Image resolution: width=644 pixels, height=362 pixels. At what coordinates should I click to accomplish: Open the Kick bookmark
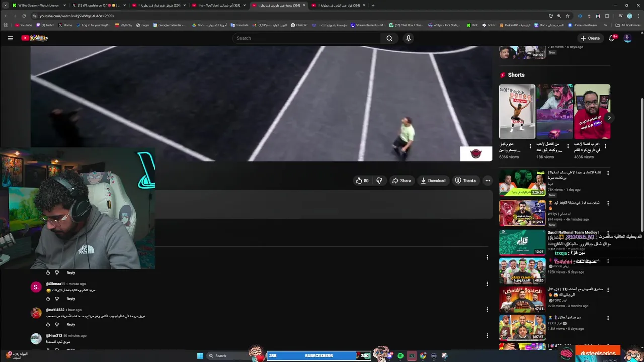[472, 25]
